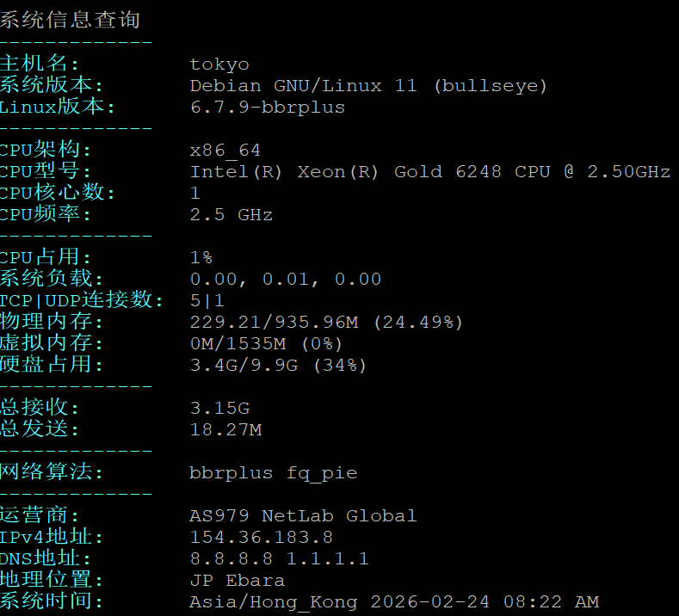This screenshot has width=679, height=616.
Task: Click the DNS addresses 8.8.8.8 1.1.1.1
Action: pyautogui.click(x=279, y=559)
